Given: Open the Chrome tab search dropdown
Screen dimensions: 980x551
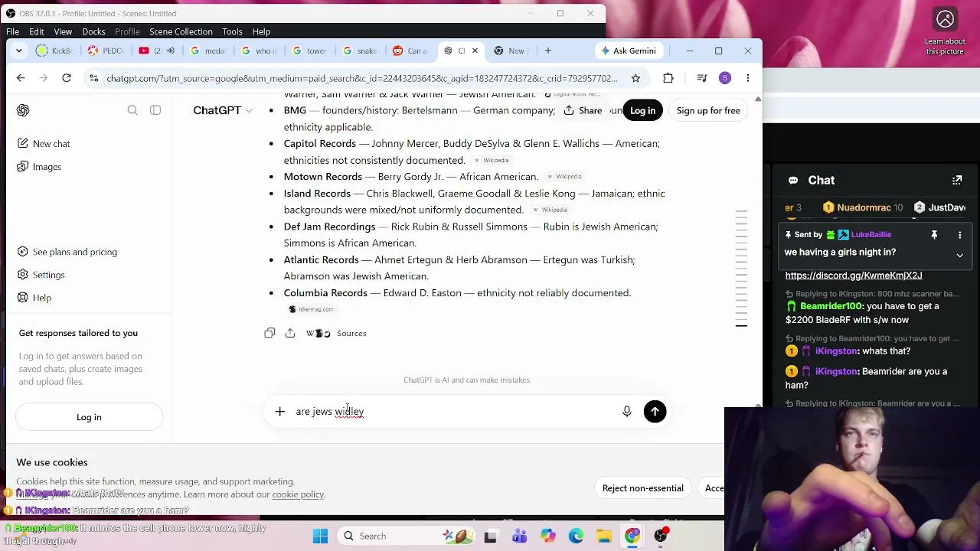Looking at the screenshot, I should (20, 51).
